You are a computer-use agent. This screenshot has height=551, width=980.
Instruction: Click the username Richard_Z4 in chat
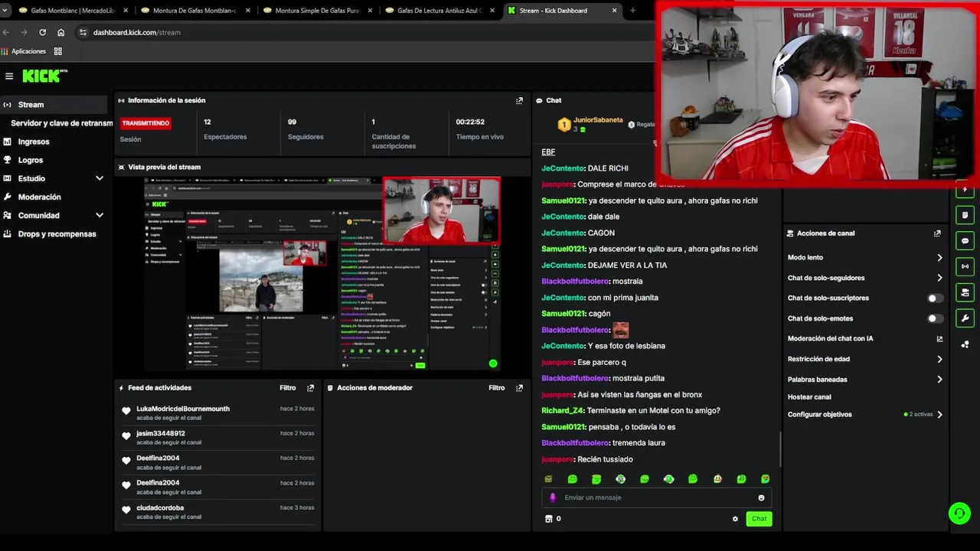point(563,411)
